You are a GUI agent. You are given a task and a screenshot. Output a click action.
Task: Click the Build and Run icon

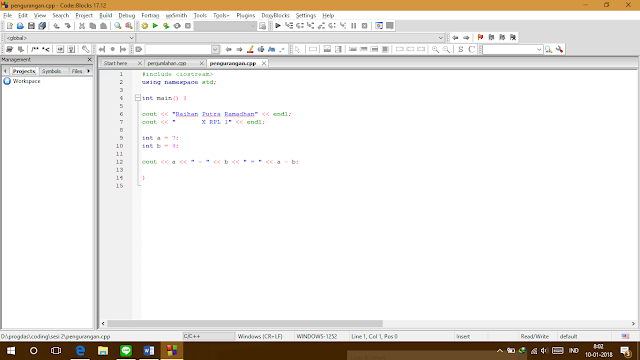(x=166, y=26)
